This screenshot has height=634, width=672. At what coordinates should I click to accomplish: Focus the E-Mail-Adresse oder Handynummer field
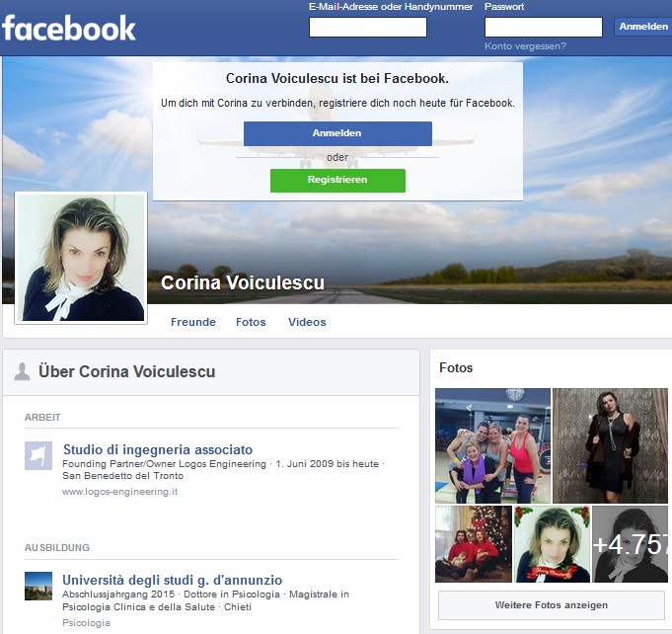click(x=368, y=27)
